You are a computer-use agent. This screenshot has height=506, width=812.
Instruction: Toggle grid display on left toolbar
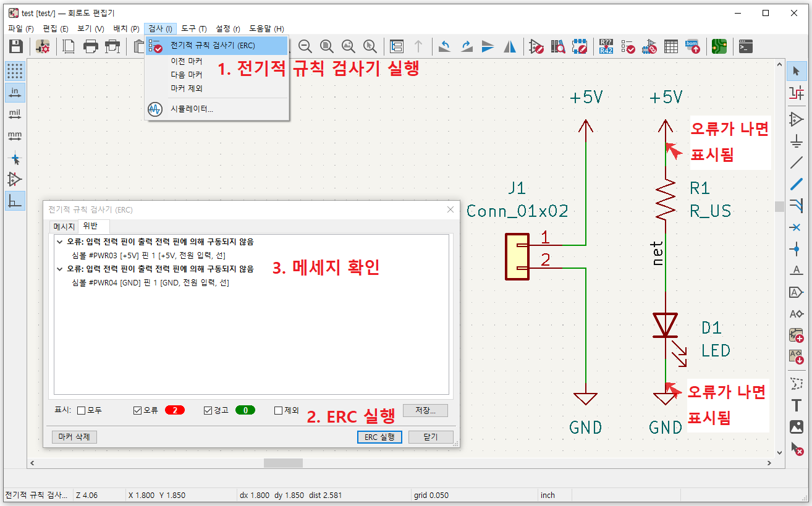[15, 71]
